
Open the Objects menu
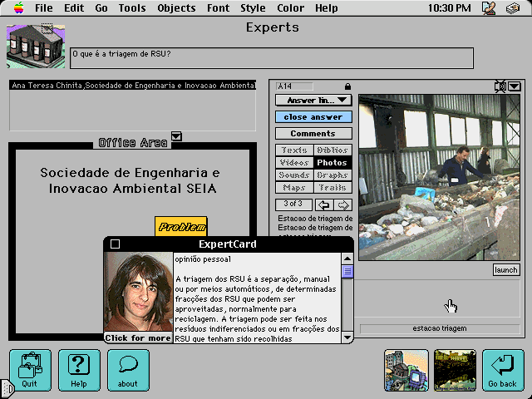[176, 8]
